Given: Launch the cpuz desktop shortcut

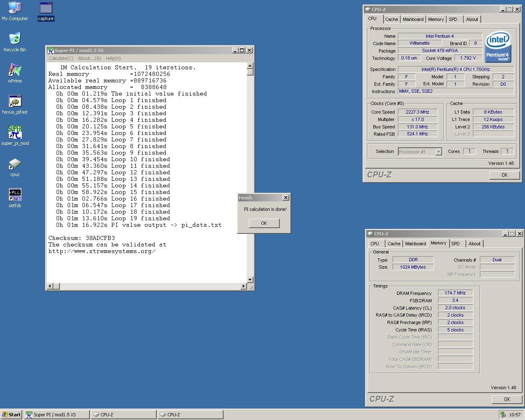Looking at the screenshot, I should coord(15,167).
